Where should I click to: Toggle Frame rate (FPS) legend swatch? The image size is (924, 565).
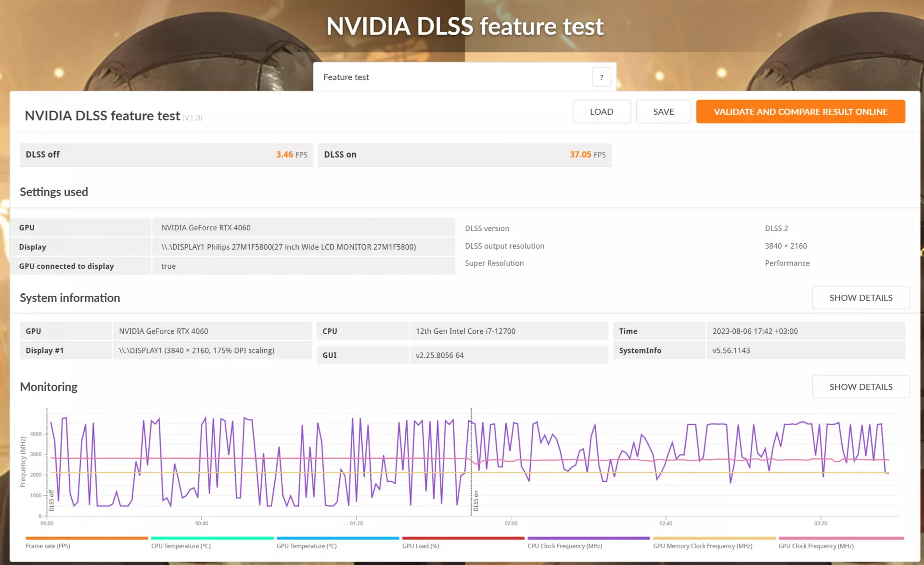(87, 538)
